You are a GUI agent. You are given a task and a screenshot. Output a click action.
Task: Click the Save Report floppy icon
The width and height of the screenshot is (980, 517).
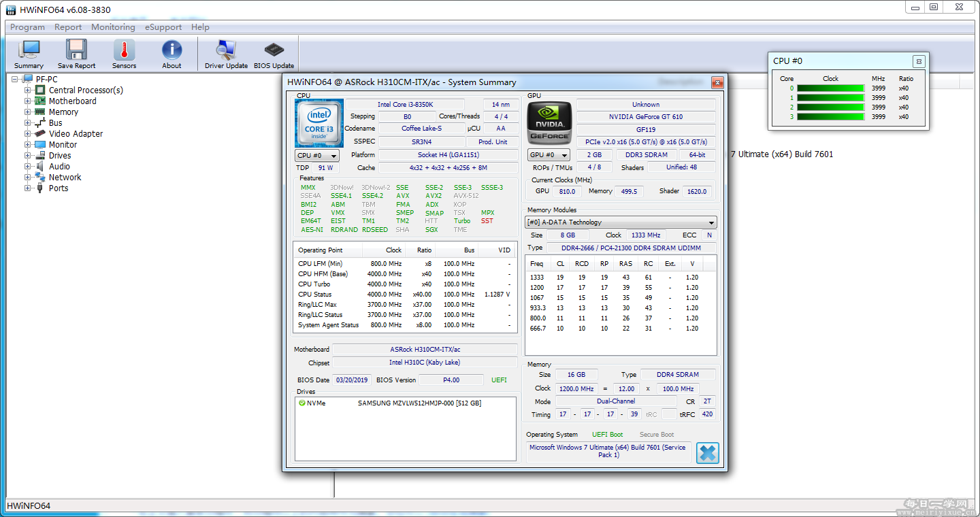coord(76,54)
